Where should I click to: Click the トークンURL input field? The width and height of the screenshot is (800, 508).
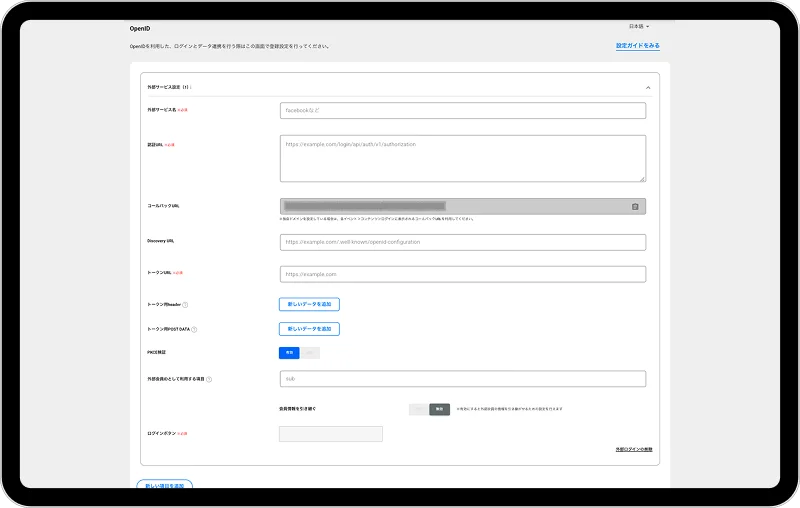(x=463, y=274)
